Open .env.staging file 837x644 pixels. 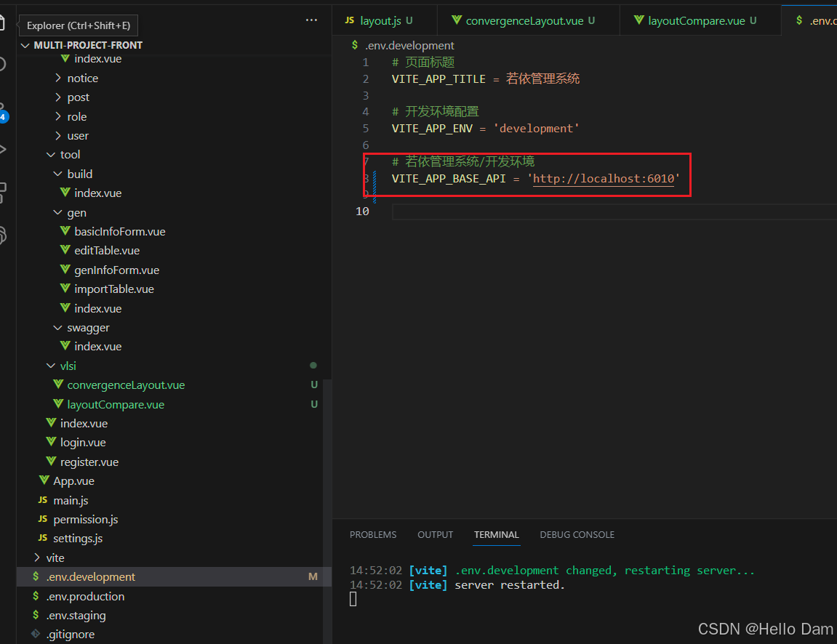tap(76, 615)
